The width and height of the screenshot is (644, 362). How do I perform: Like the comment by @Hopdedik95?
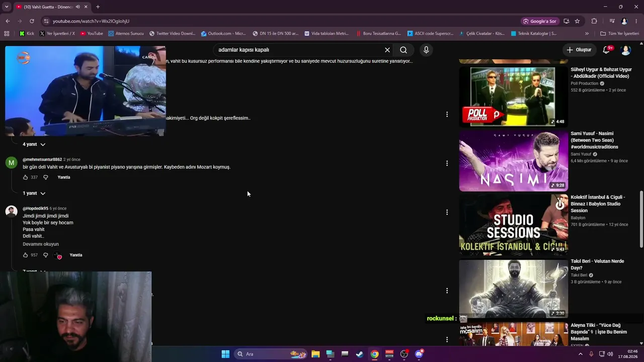coord(26,255)
